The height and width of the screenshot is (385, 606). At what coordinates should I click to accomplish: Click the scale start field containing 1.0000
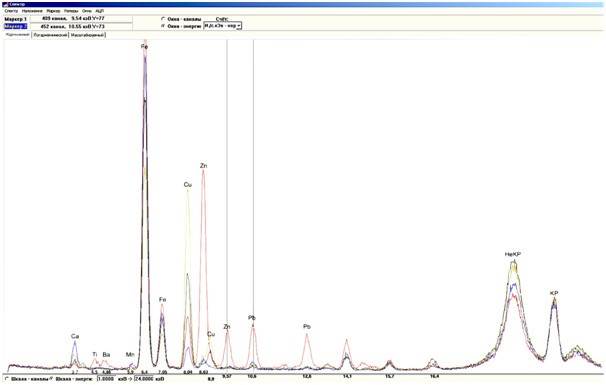(x=106, y=379)
